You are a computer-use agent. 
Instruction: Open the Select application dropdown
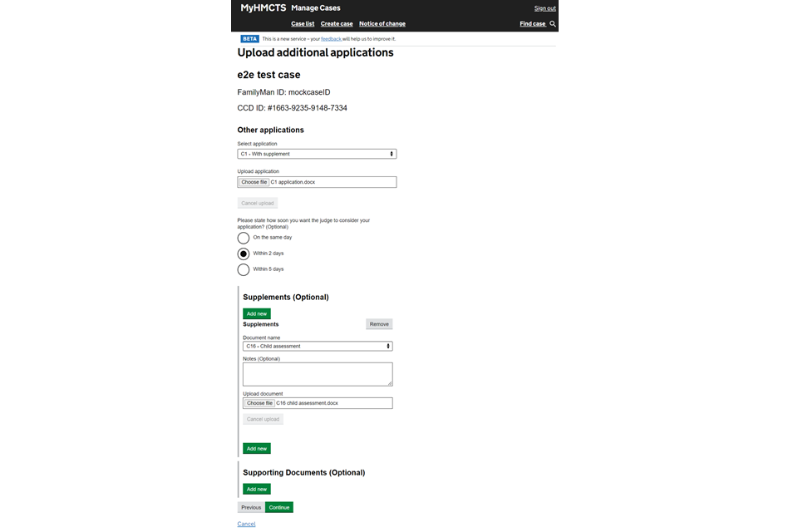(317, 154)
